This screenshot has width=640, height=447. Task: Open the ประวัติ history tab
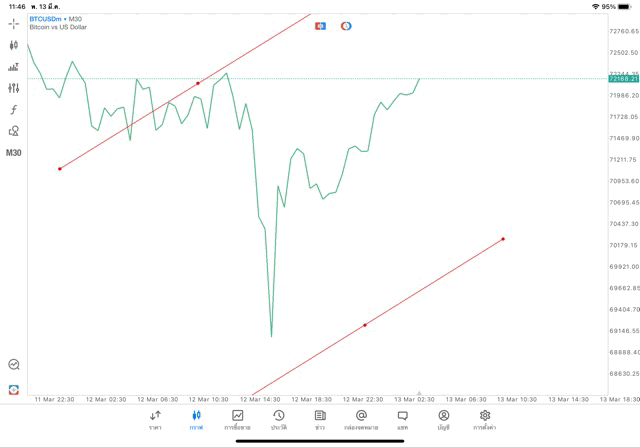point(279,420)
